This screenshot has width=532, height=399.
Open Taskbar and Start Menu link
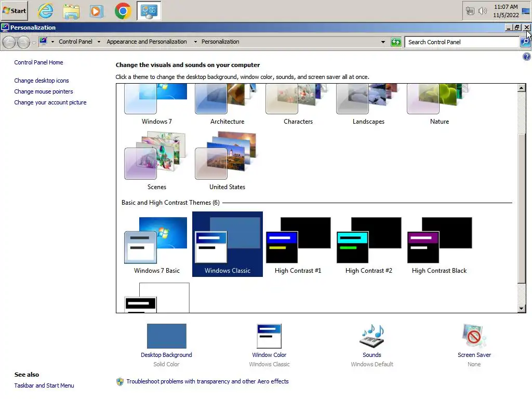pyautogui.click(x=44, y=385)
